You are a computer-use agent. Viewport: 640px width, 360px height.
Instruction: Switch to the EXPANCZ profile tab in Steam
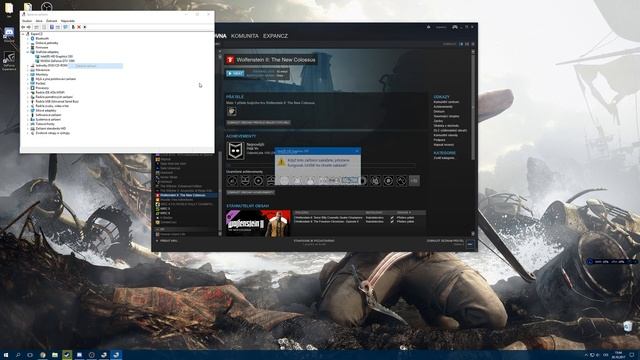[275, 36]
